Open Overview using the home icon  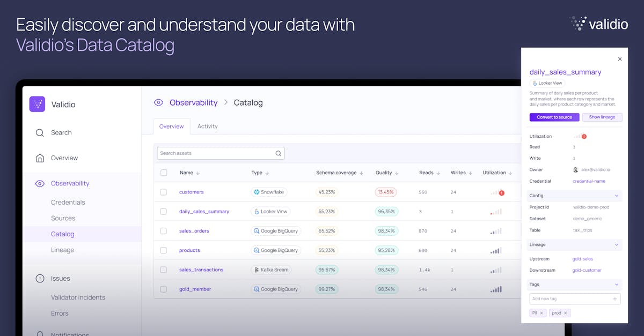click(39, 158)
